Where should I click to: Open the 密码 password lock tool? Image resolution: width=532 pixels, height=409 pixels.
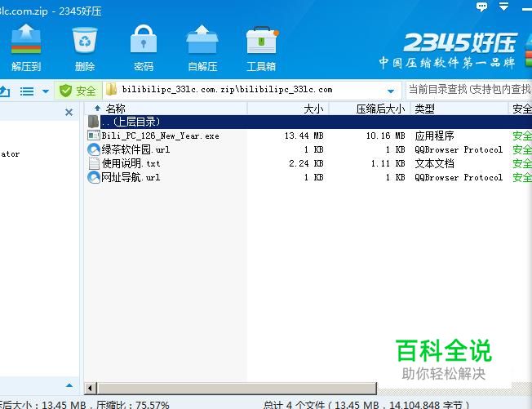click(144, 47)
